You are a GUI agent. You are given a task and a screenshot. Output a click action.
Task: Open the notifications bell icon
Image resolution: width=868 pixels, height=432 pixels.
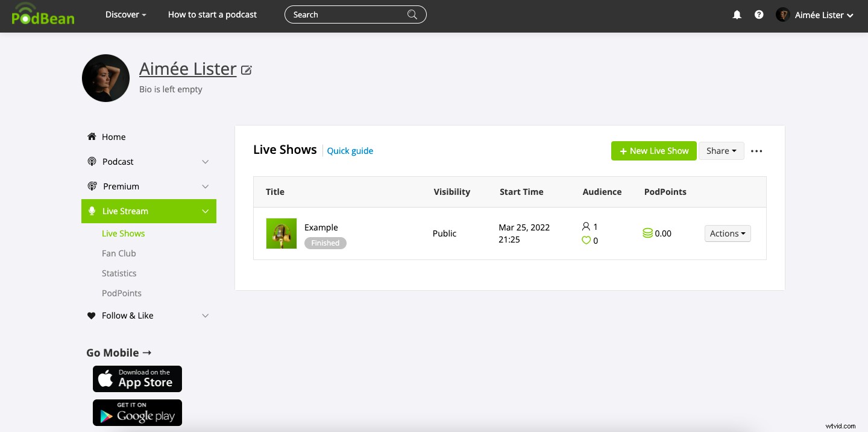pos(737,14)
